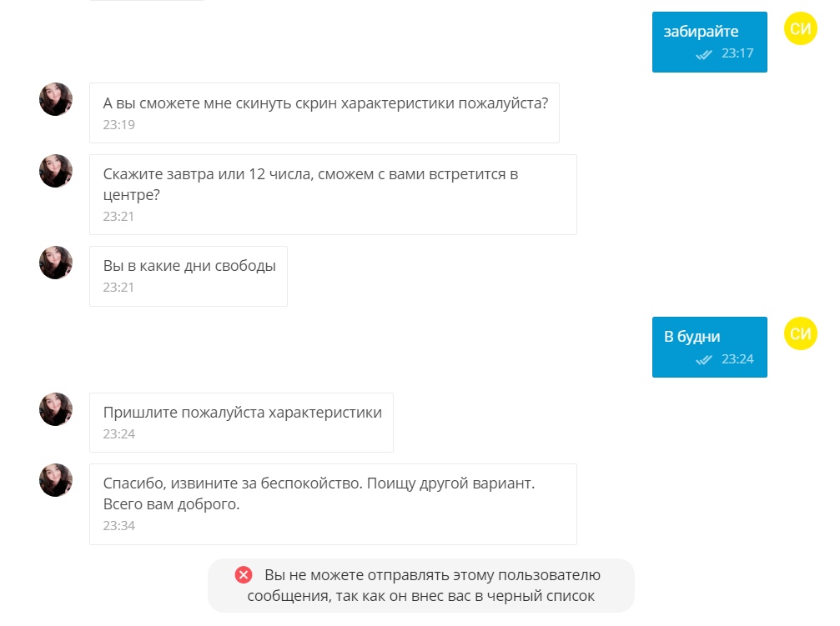Click the 23:34 timestamp of last message
The width and height of the screenshot is (840, 626).
point(119,525)
